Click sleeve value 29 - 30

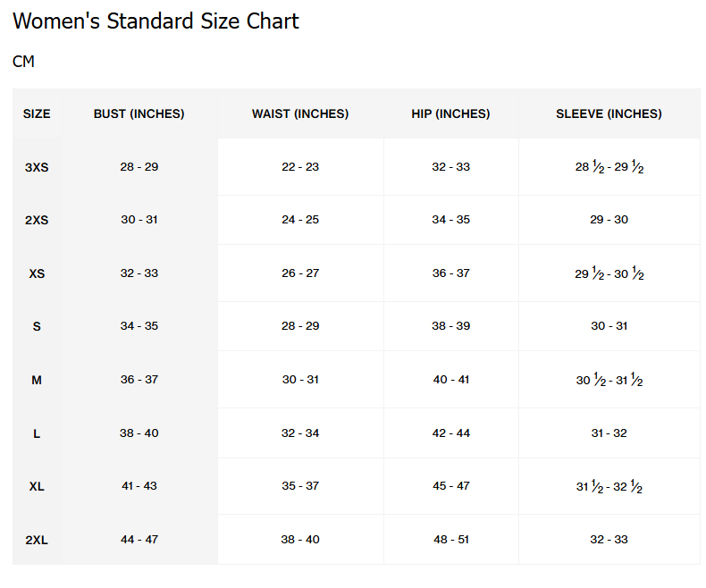point(609,220)
